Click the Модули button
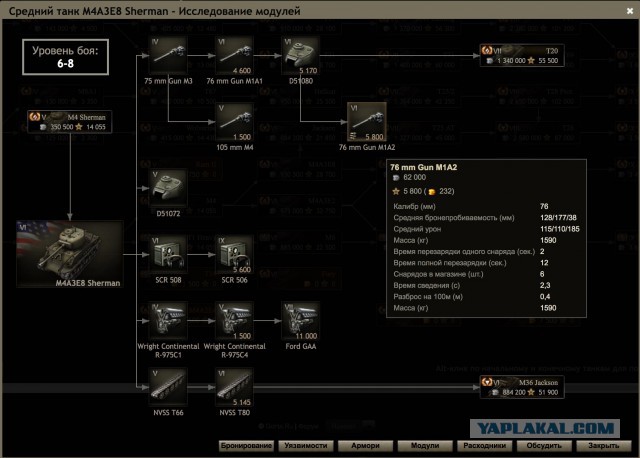 (425, 446)
